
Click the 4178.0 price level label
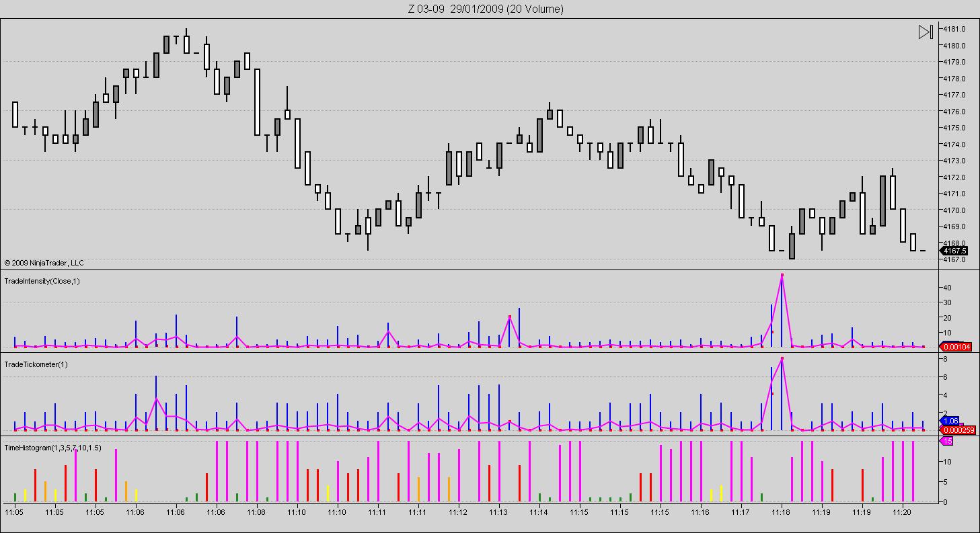tap(954, 79)
